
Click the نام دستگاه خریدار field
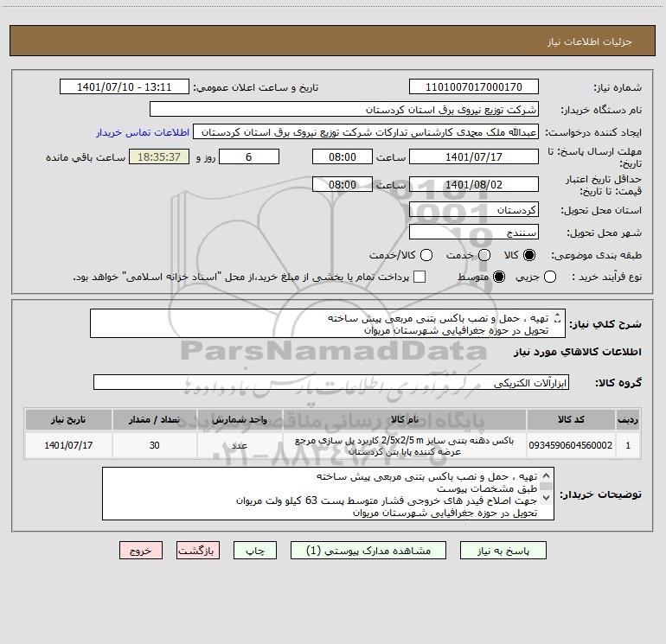click(x=344, y=109)
